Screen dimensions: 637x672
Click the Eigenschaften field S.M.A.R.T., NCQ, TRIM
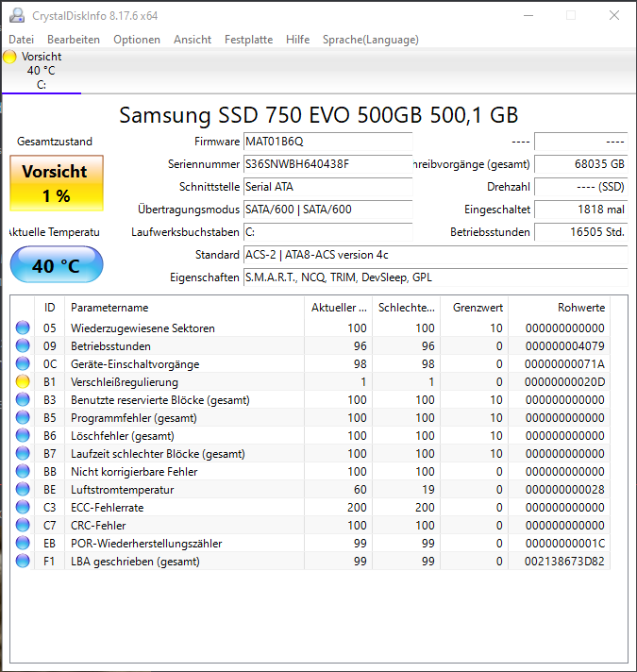(x=436, y=277)
